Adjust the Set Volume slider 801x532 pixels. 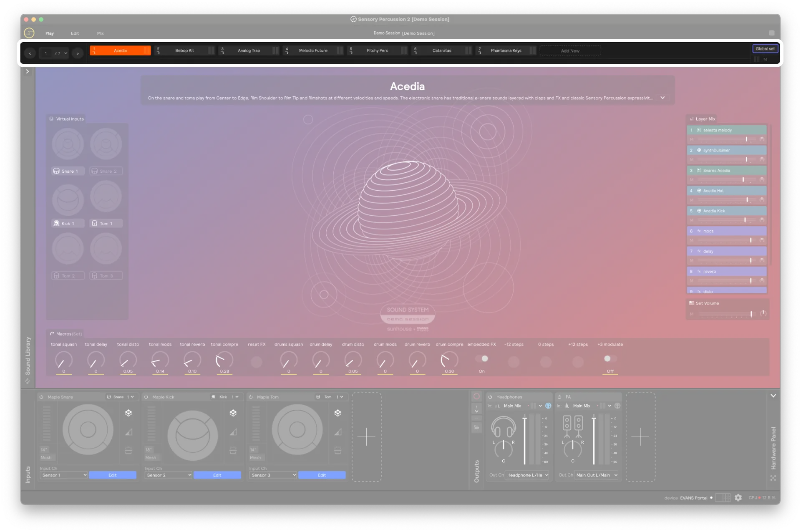pyautogui.click(x=726, y=314)
